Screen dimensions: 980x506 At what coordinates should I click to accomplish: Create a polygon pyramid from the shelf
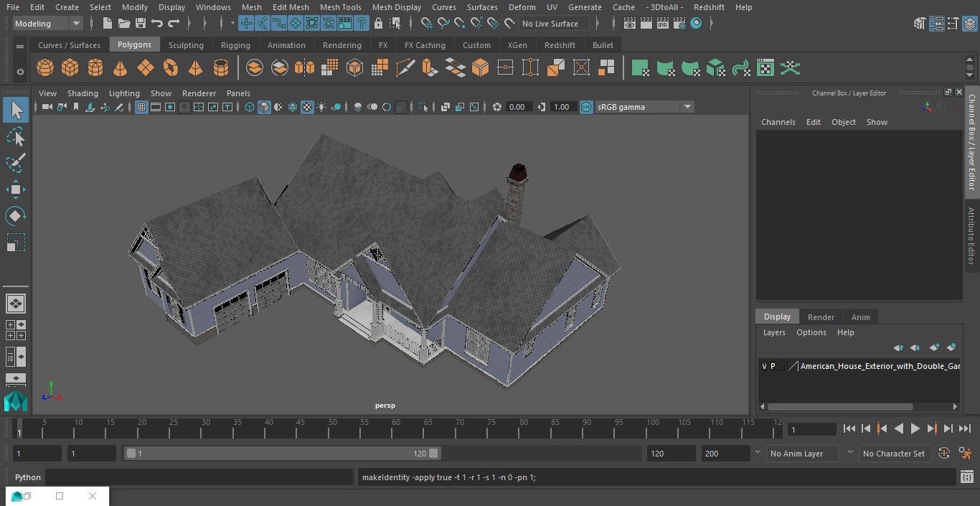click(195, 68)
